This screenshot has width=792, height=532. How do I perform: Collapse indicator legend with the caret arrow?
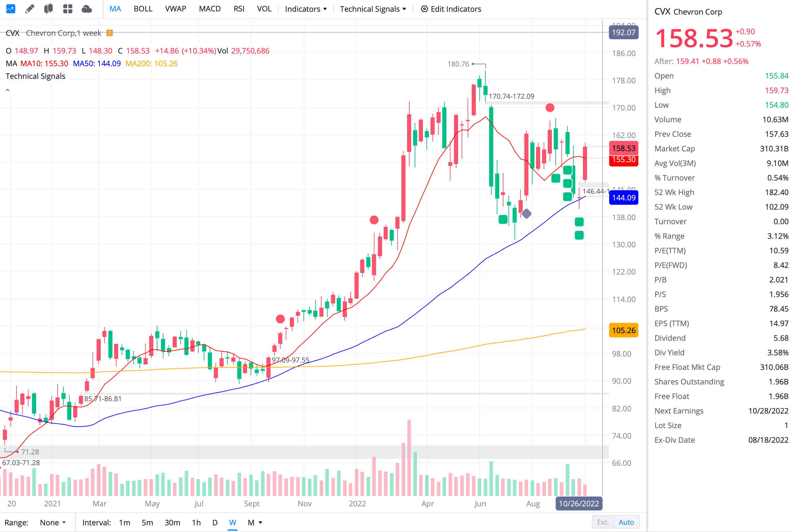point(8,90)
